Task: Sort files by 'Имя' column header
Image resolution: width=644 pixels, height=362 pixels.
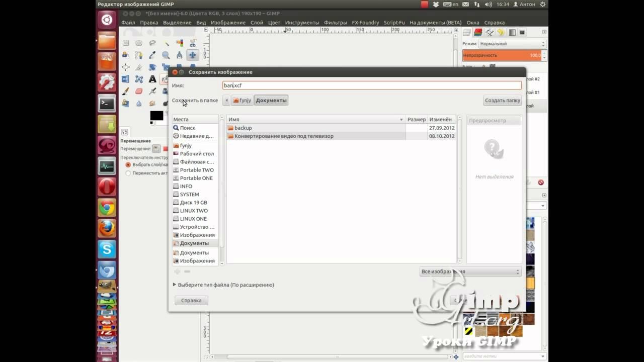Action: coord(315,120)
